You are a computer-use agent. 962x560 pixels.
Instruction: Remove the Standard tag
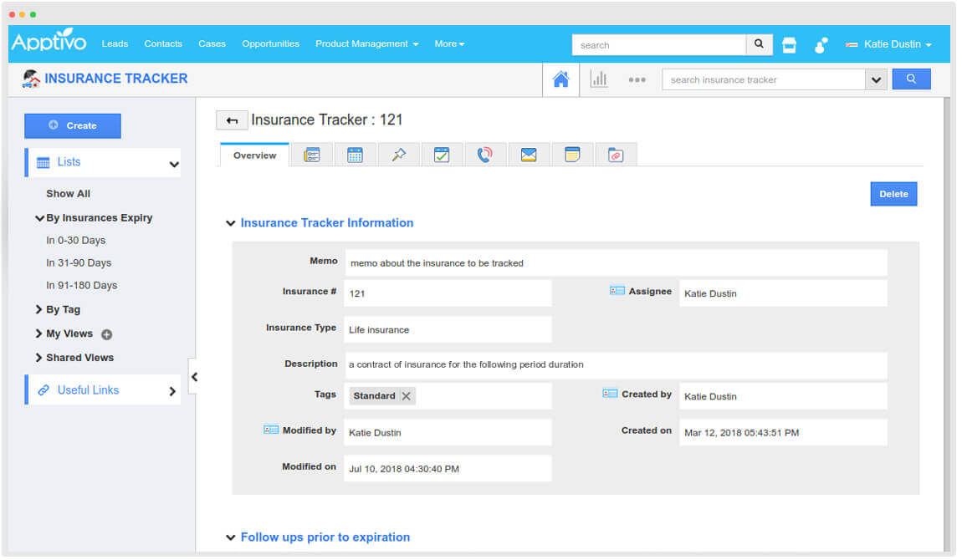pyautogui.click(x=407, y=396)
